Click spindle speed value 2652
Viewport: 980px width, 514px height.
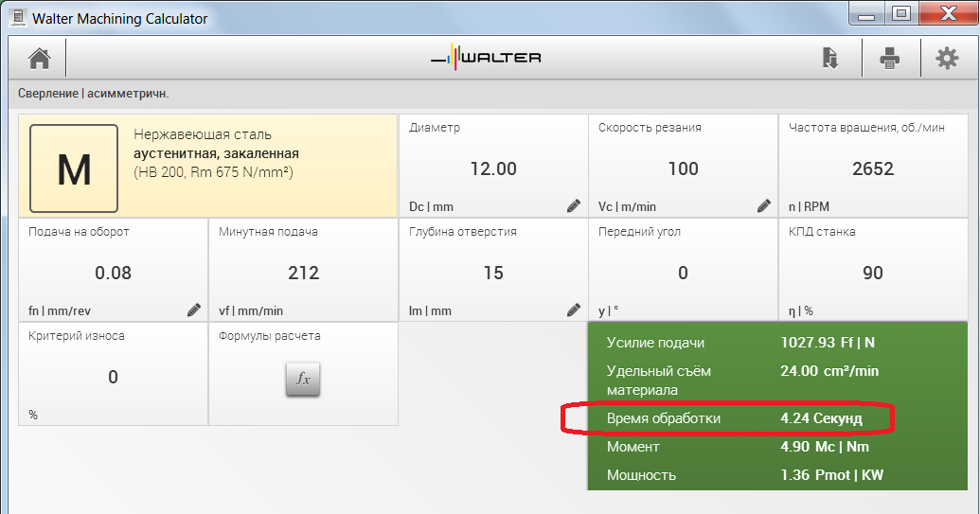[x=873, y=168]
